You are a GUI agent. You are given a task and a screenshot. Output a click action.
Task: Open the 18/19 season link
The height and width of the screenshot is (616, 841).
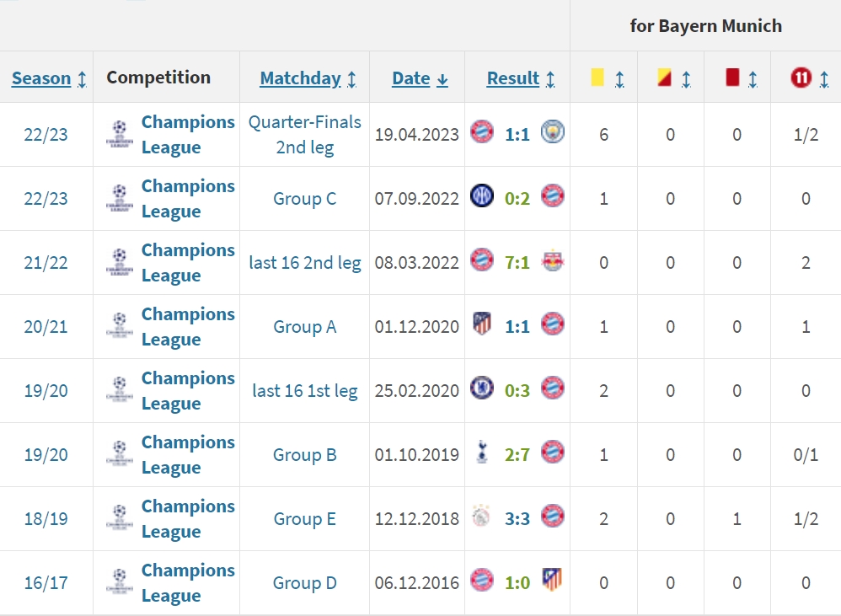(x=46, y=519)
